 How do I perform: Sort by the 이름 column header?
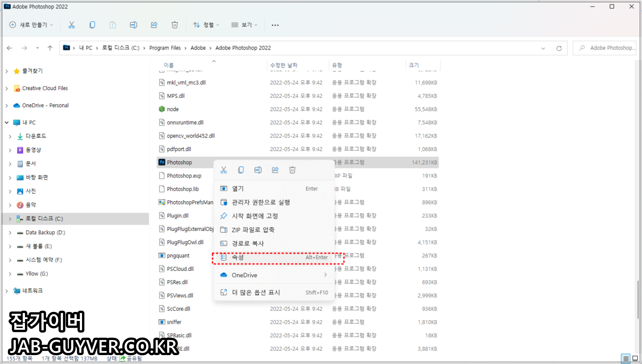[x=212, y=65]
